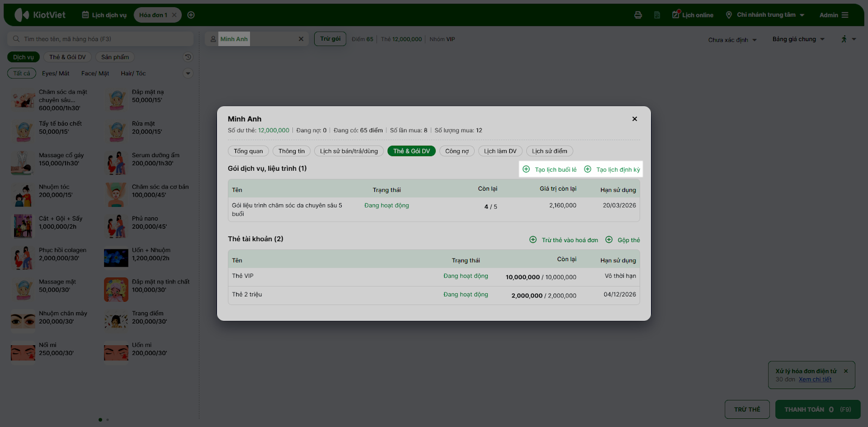The height and width of the screenshot is (427, 868).
Task: Click Tạo lịch định kỳ
Action: pos(612,170)
